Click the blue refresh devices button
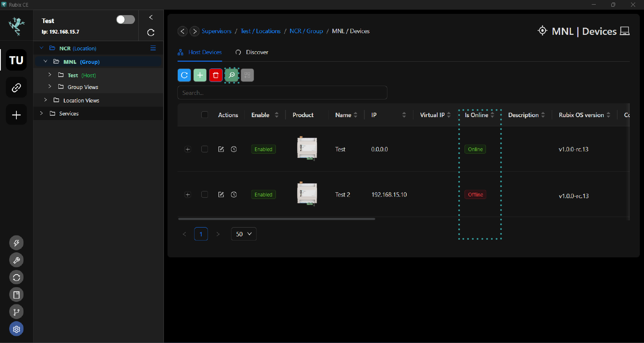Viewport: 644px width, 343px height. (184, 75)
